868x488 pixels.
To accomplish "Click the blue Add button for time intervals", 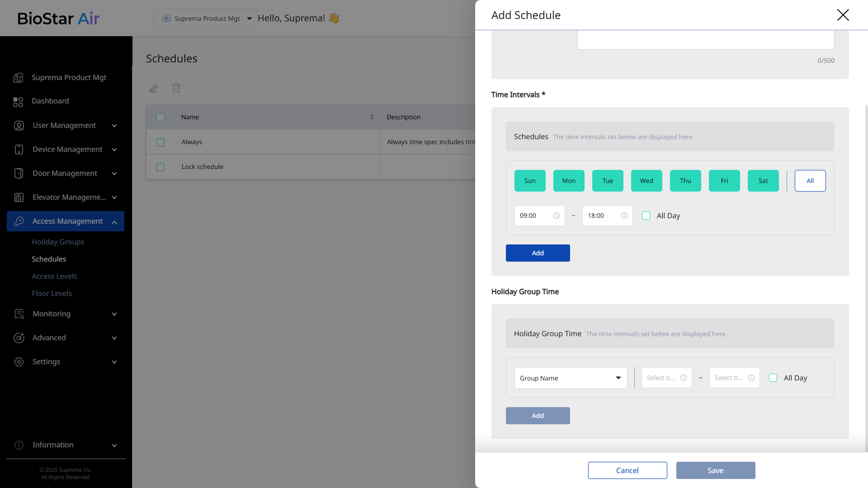I will tap(538, 253).
